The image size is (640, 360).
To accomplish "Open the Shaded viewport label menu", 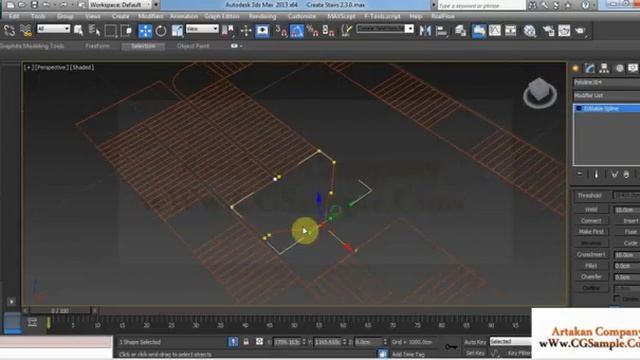I will coord(81,67).
